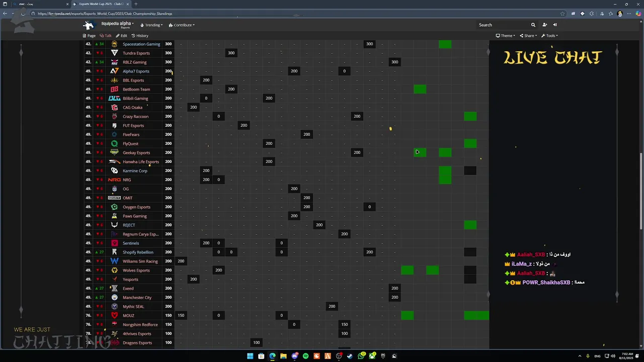
Task: Open Epic Games Launcher from taskbar
Action: [383, 356]
